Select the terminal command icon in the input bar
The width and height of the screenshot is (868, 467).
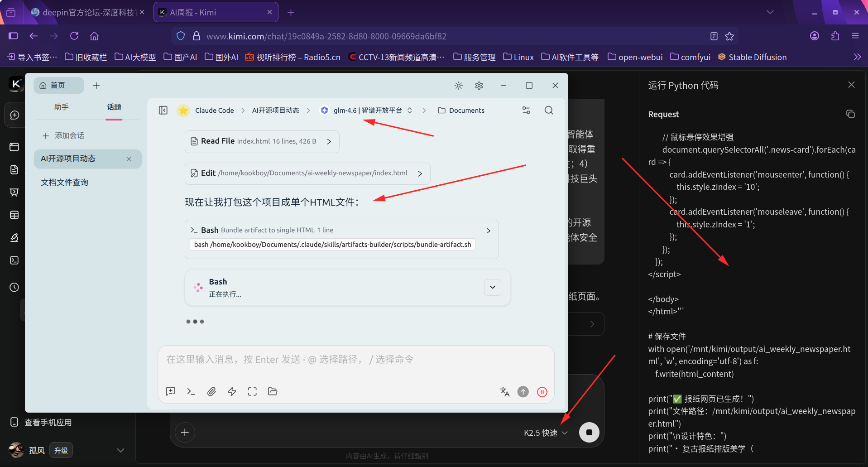191,391
